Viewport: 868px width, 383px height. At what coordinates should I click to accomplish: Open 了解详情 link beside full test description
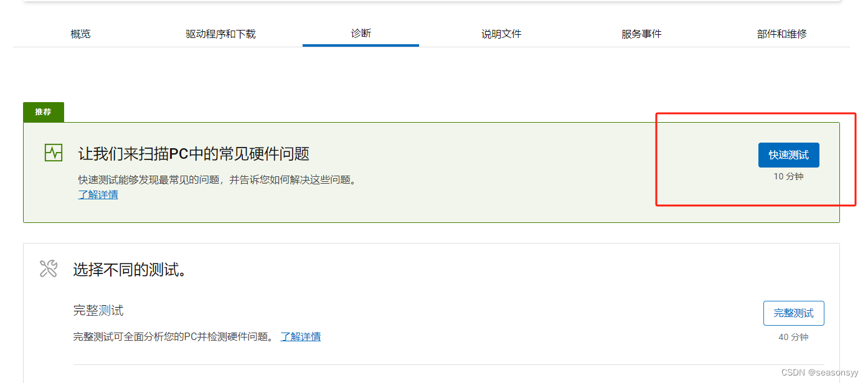coord(301,336)
